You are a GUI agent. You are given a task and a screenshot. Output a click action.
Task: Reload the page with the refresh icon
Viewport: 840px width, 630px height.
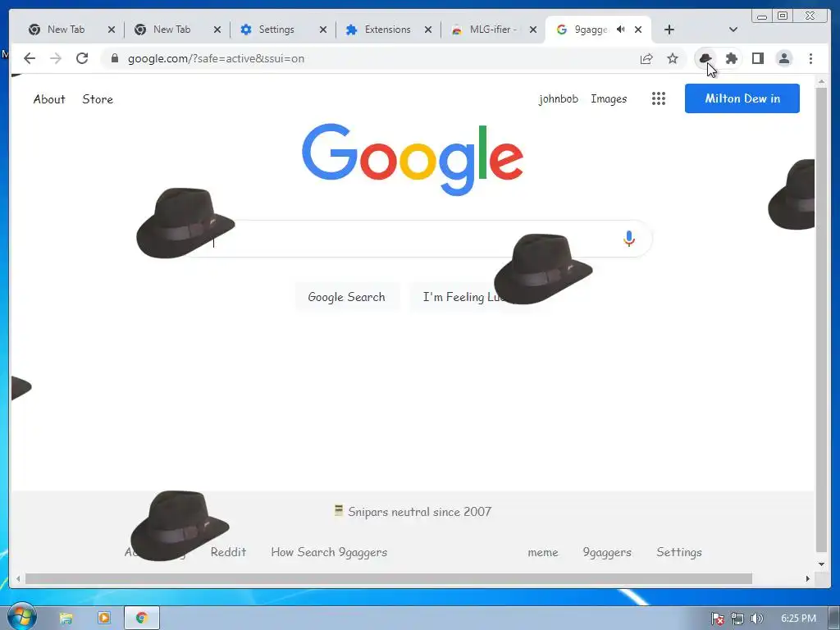pyautogui.click(x=82, y=58)
